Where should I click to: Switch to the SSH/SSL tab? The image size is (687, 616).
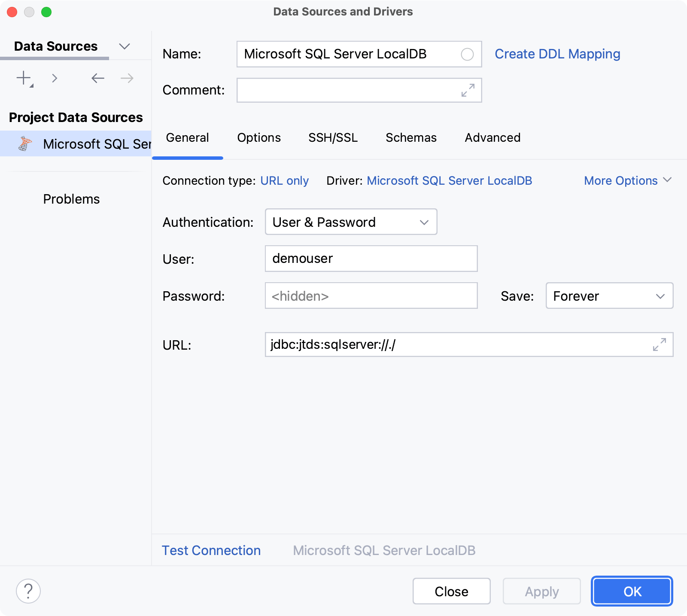pyautogui.click(x=333, y=137)
